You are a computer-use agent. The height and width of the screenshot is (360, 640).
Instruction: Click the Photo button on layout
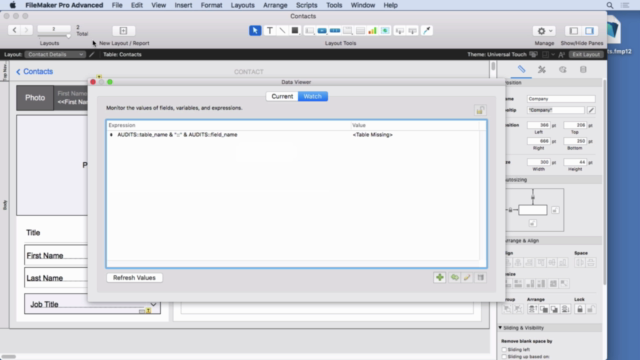35,98
